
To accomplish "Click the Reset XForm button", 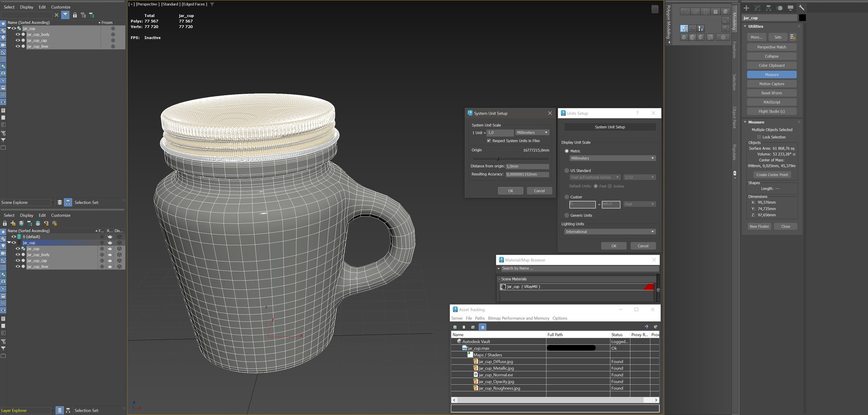I will [x=772, y=93].
